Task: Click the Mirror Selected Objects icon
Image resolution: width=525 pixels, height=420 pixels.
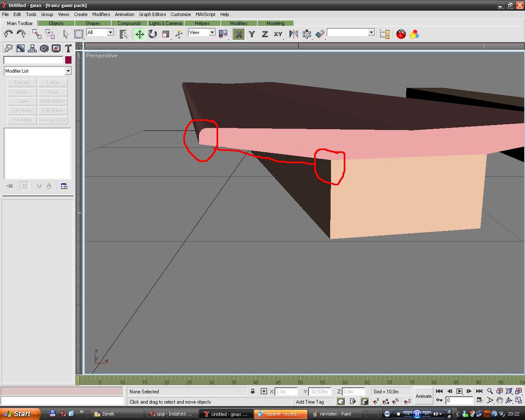Action: [x=294, y=34]
